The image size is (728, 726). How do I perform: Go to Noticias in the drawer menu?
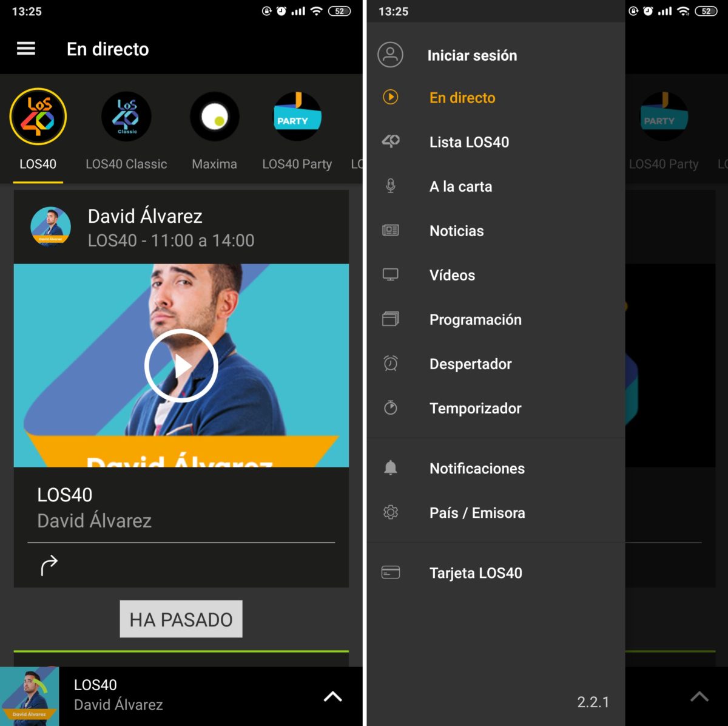(x=456, y=231)
